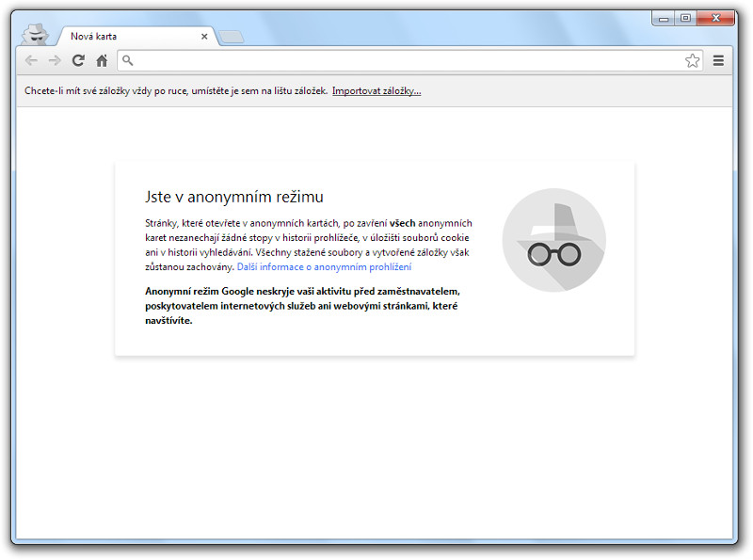Click the incognito spy icon in the title bar

(x=35, y=35)
